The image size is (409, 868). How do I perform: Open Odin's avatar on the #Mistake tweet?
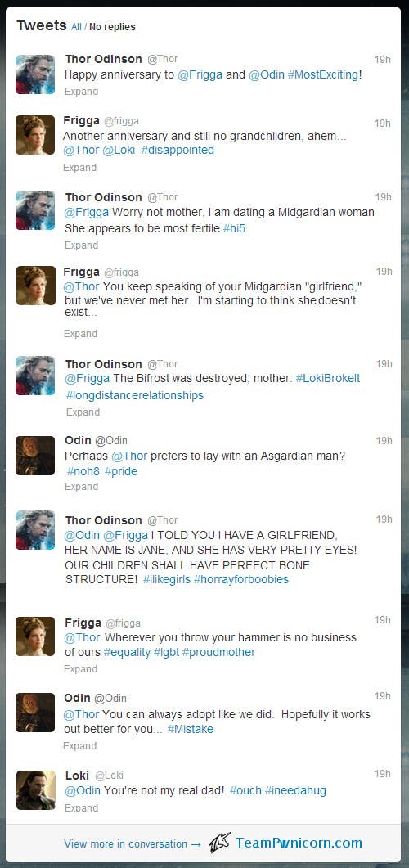coord(35,712)
